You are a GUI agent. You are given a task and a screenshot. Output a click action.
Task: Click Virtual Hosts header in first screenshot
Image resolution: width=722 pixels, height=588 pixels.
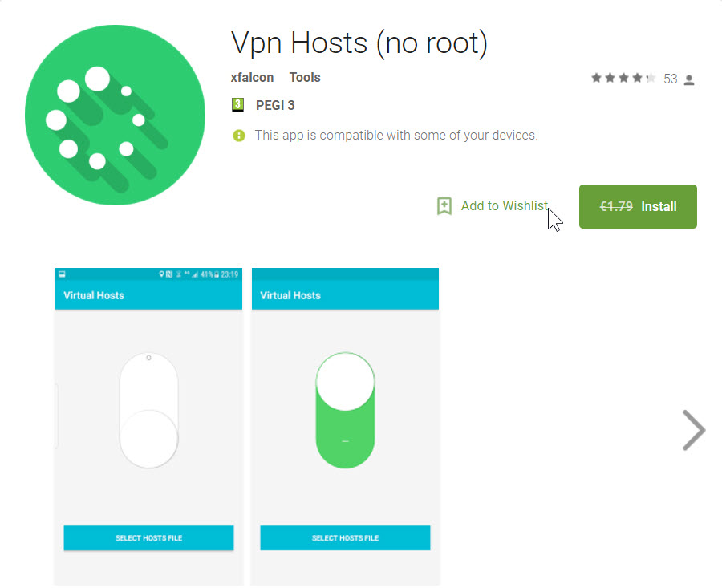94,295
